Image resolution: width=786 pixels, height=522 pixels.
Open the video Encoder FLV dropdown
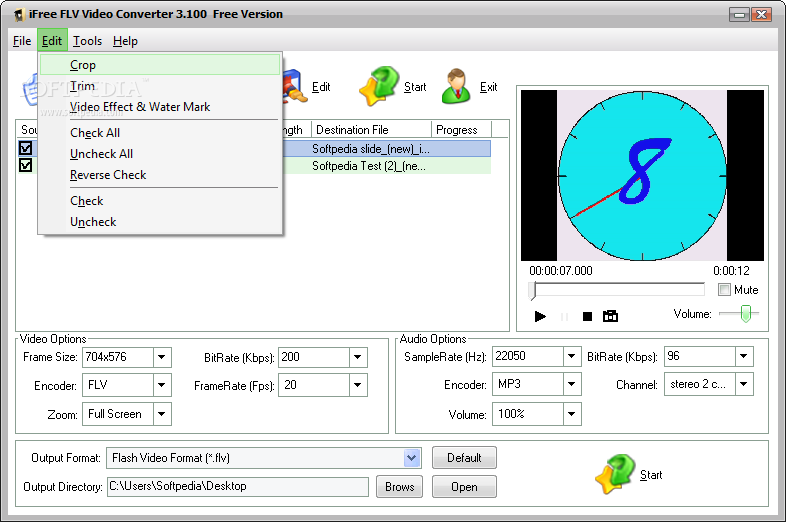pos(161,385)
